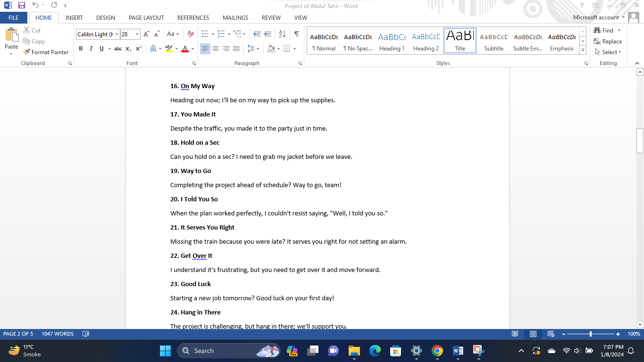This screenshot has width=644, height=362.
Task: Toggle Italic formatting
Action: pos(91,49)
